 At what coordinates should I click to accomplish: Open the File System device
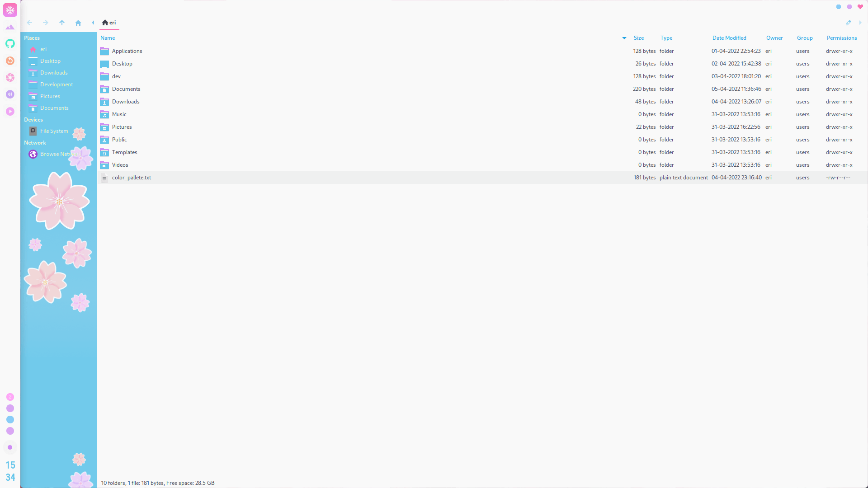coord(54,131)
